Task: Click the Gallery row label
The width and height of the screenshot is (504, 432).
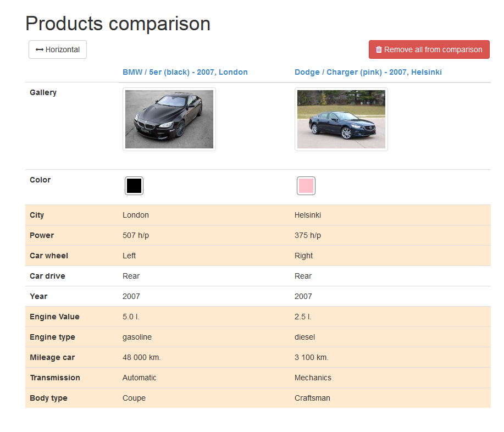Action: (x=43, y=92)
